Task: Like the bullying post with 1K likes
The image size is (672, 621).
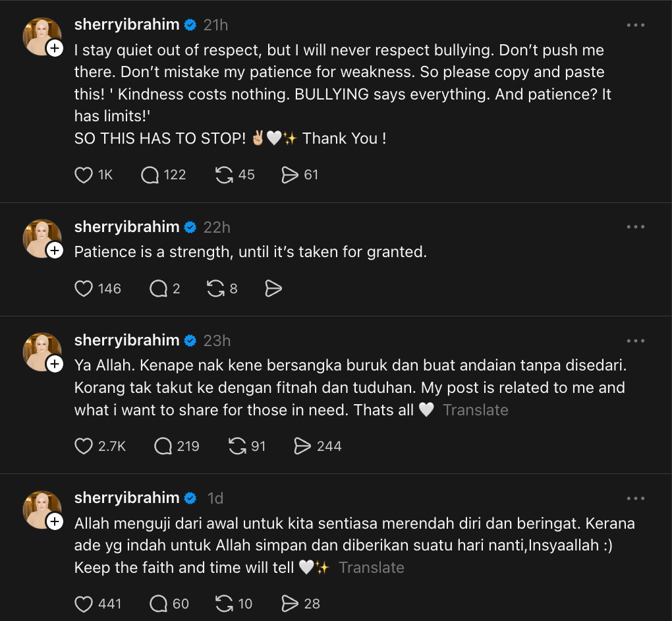Action: pyautogui.click(x=84, y=175)
